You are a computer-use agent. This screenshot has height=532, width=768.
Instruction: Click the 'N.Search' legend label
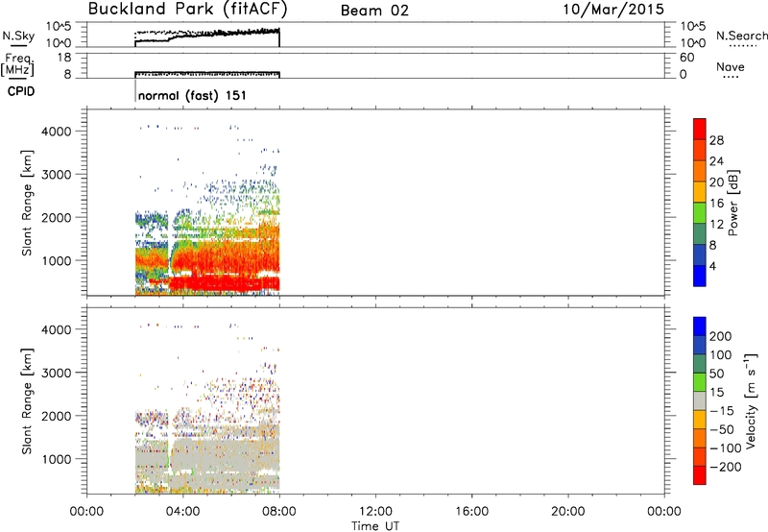pos(741,36)
